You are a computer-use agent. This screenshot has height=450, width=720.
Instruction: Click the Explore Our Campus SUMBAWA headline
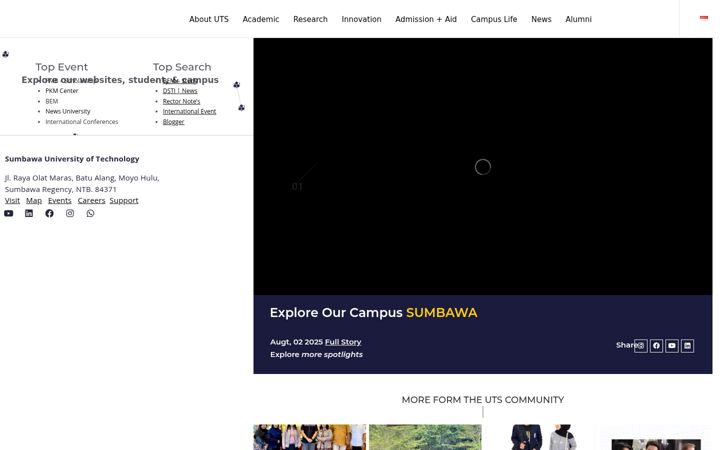click(373, 313)
